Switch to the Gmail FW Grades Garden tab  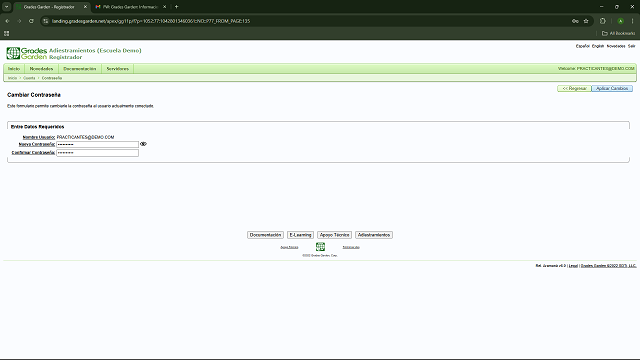tap(130, 7)
